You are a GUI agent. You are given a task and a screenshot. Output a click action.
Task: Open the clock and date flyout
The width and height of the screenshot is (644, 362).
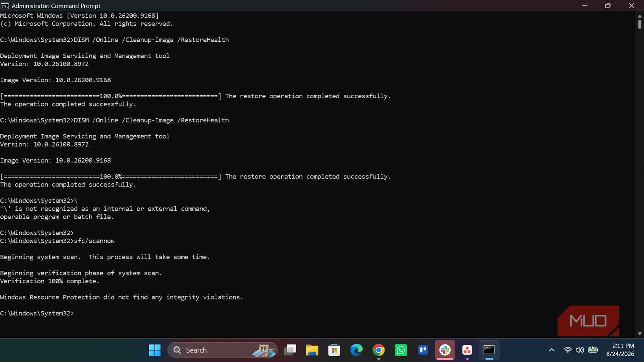click(x=620, y=350)
